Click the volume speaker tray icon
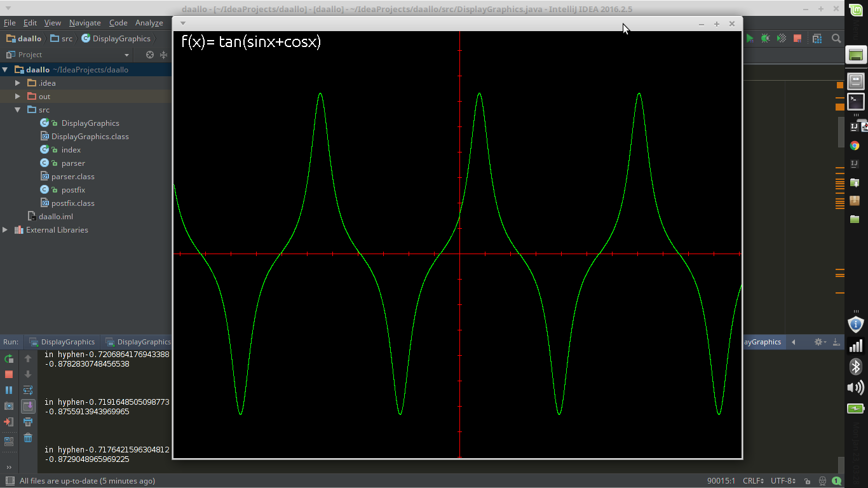868x488 pixels. [856, 387]
